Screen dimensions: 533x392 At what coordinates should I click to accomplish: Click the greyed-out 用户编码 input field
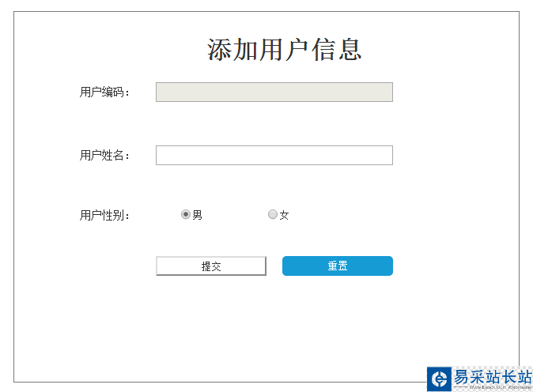pos(274,92)
